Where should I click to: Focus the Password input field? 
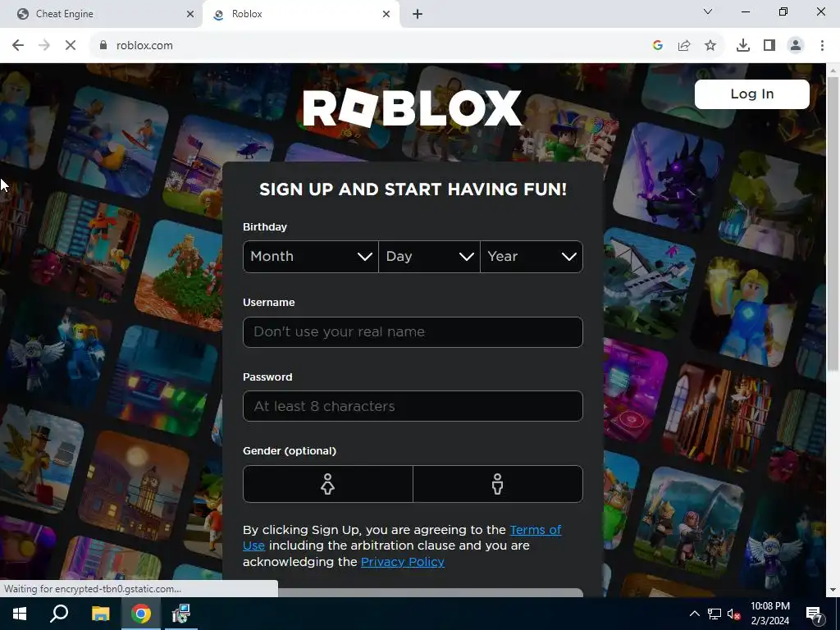click(x=413, y=406)
